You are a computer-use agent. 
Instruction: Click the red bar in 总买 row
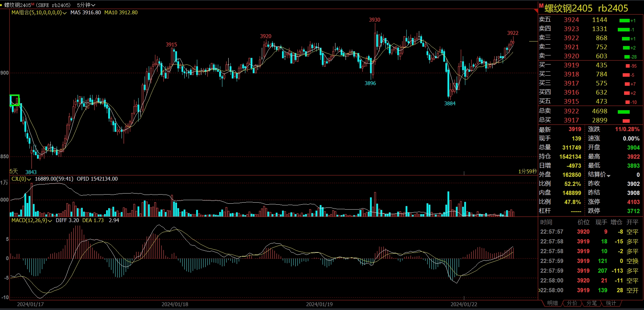(x=626, y=121)
